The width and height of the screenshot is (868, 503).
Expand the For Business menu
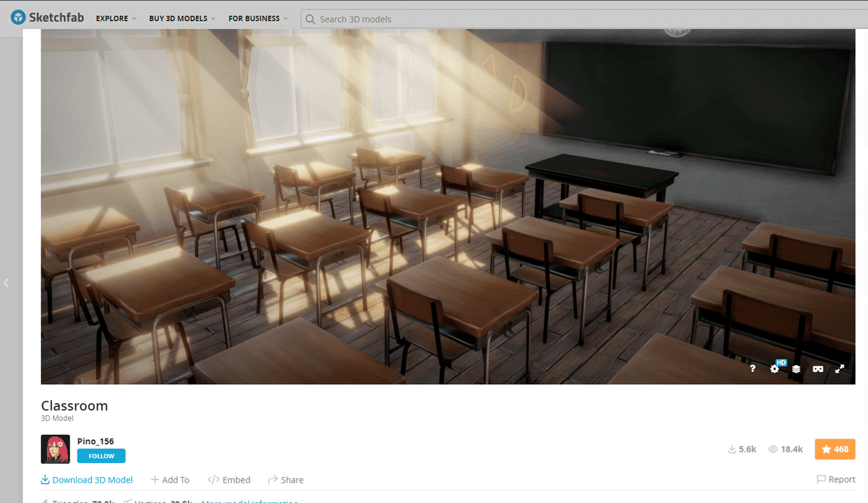(x=258, y=19)
